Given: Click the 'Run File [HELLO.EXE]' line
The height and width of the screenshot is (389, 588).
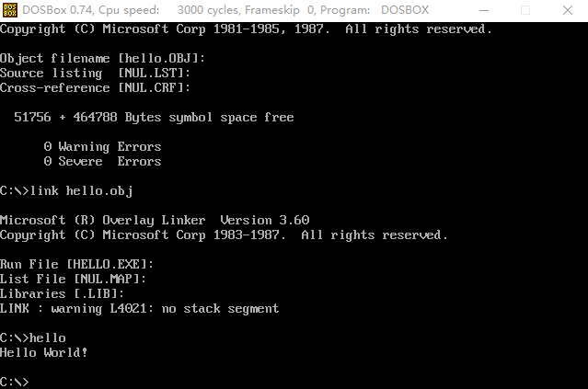Looking at the screenshot, I should click(x=76, y=264).
